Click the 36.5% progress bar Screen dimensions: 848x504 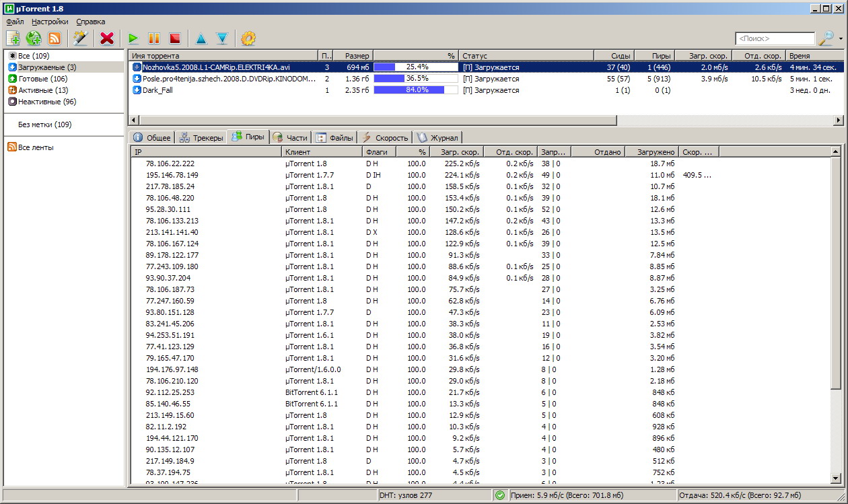[415, 79]
